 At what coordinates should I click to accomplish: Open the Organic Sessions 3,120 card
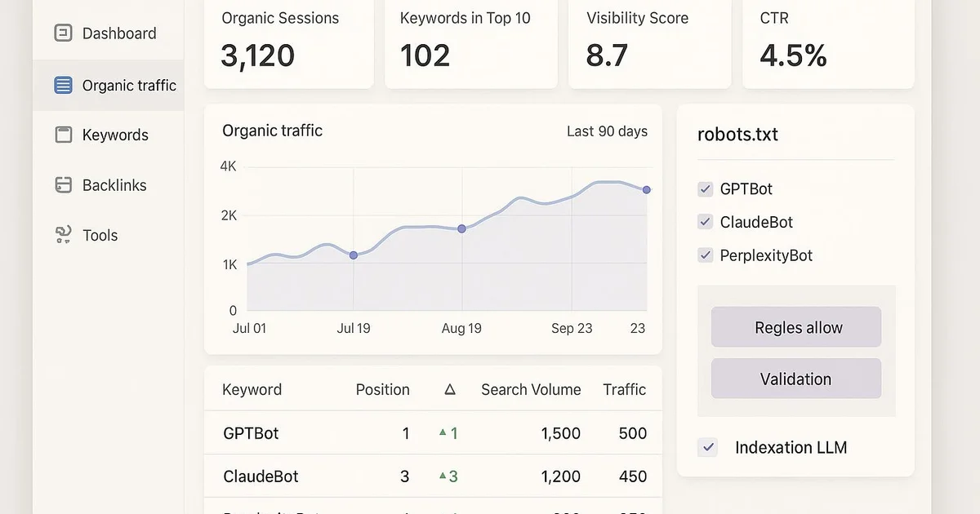pos(288,43)
